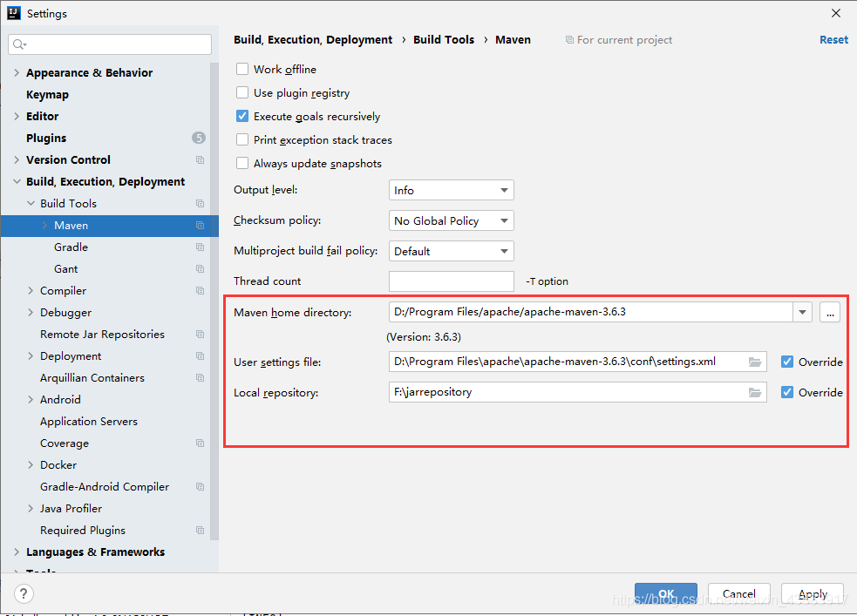Click project-level icon beside Version Control

200,160
